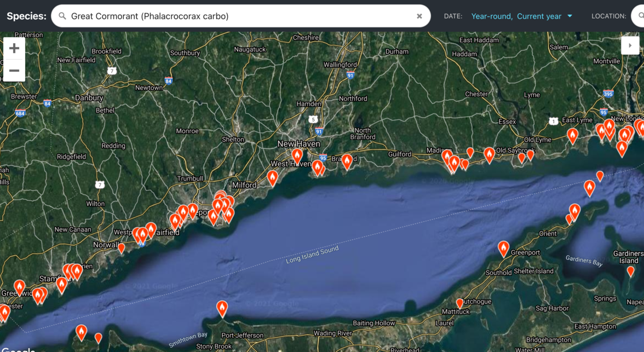This screenshot has width=644, height=352.
Task: Click the date dropdown caret arrow
Action: (570, 16)
